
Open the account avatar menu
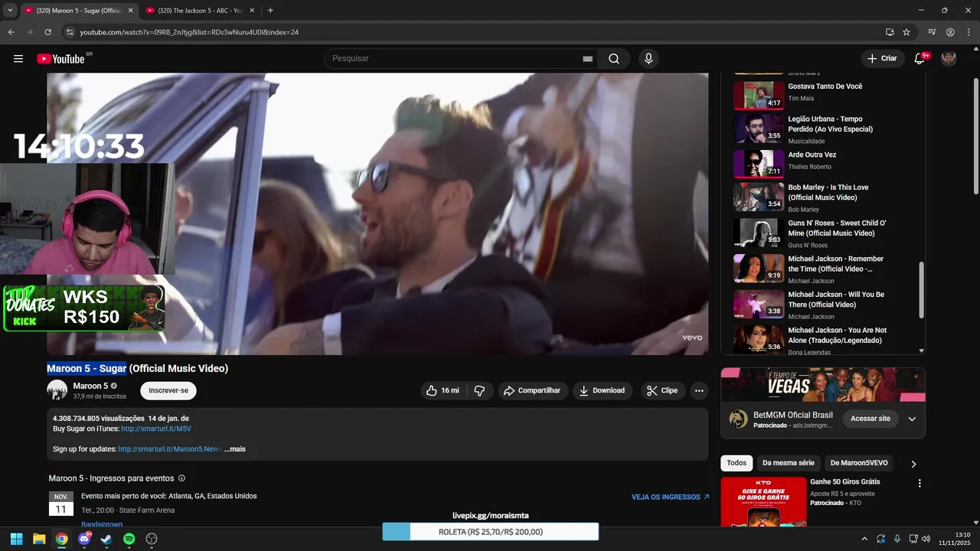click(949, 59)
